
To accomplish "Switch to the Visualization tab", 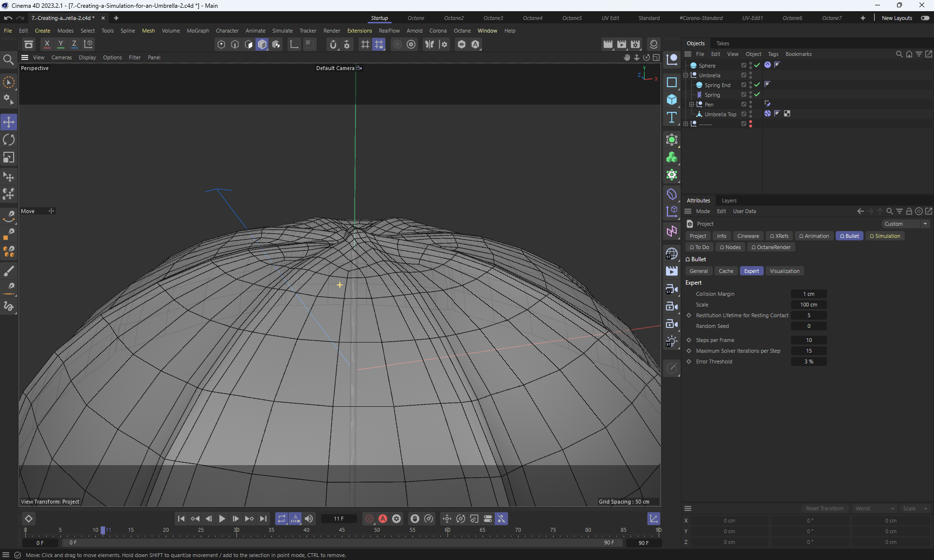I will coord(784,271).
